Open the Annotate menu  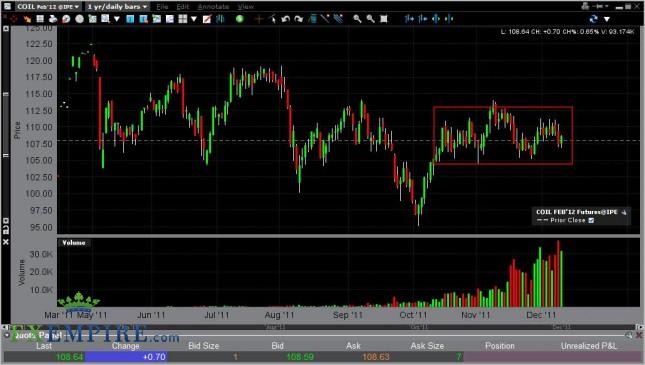point(213,7)
